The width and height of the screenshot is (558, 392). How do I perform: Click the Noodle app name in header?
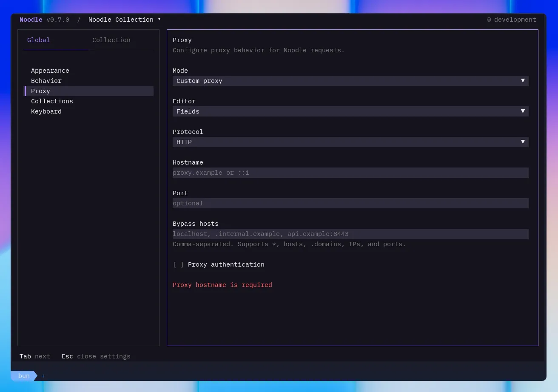click(31, 20)
